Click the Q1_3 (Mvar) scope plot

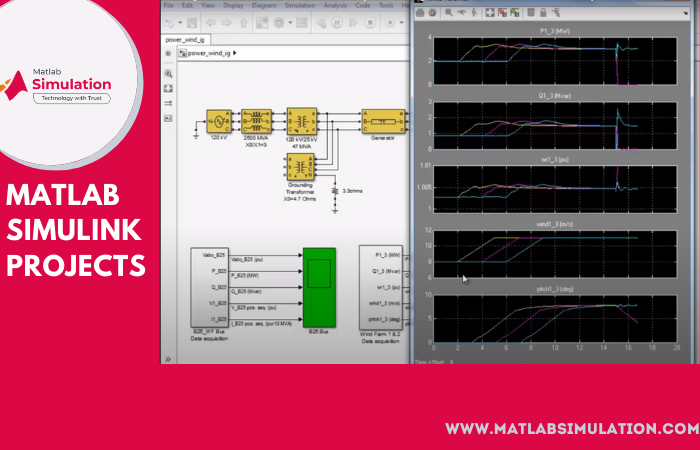[x=555, y=125]
